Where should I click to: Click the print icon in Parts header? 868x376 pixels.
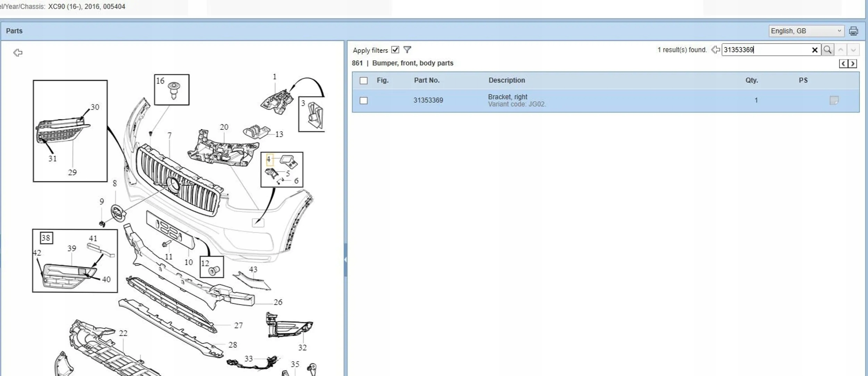point(853,31)
